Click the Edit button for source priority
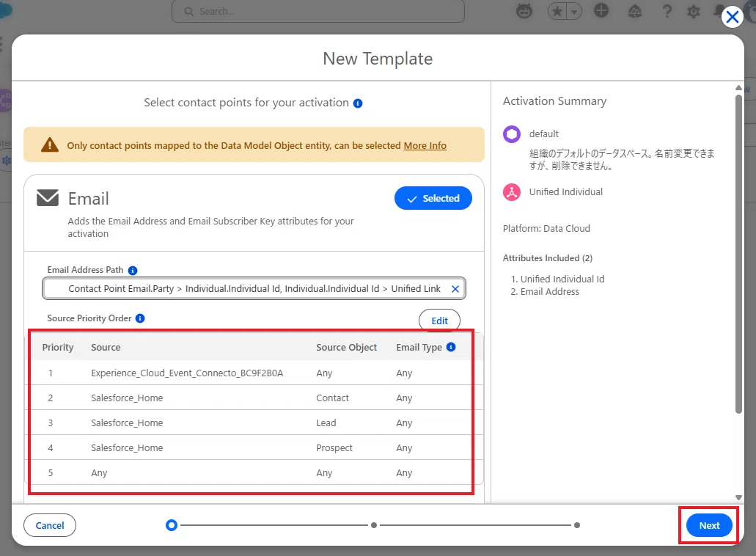The height and width of the screenshot is (556, 756). coord(439,321)
